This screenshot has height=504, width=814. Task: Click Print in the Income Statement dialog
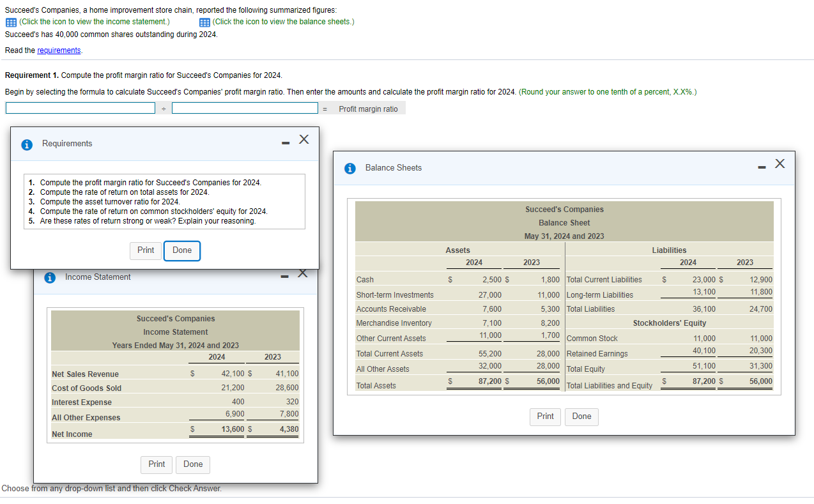(x=157, y=464)
